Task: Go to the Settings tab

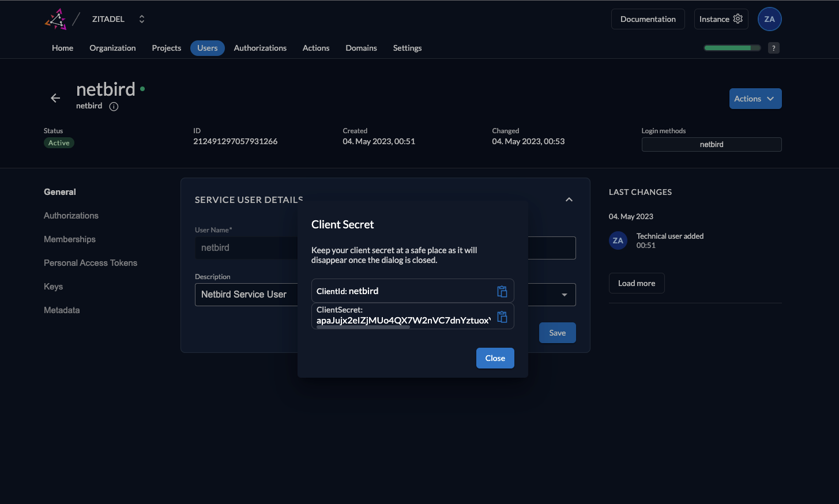Action: [407, 48]
